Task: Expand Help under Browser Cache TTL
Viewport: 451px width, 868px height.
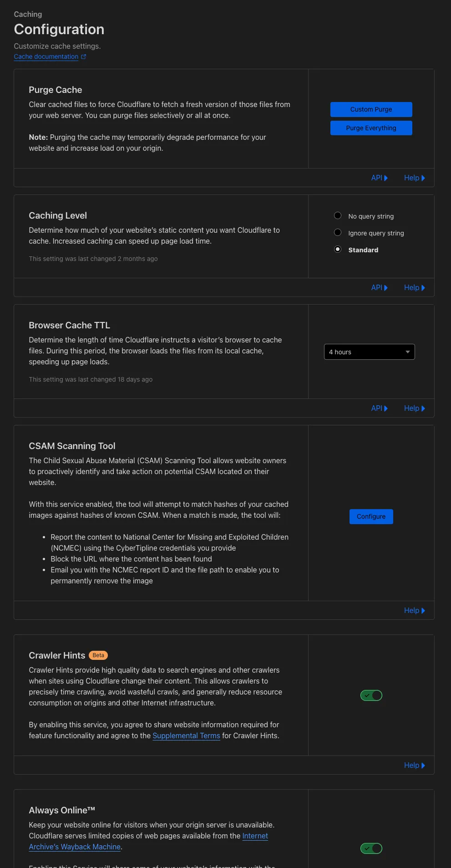Action: click(x=414, y=408)
